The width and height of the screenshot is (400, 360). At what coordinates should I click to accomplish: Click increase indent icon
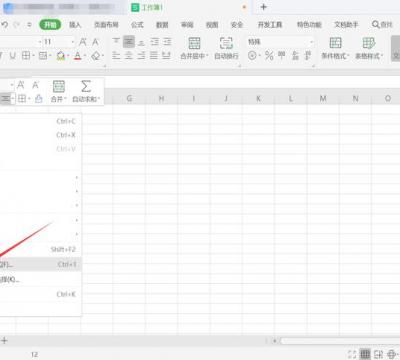pyautogui.click(x=167, y=41)
